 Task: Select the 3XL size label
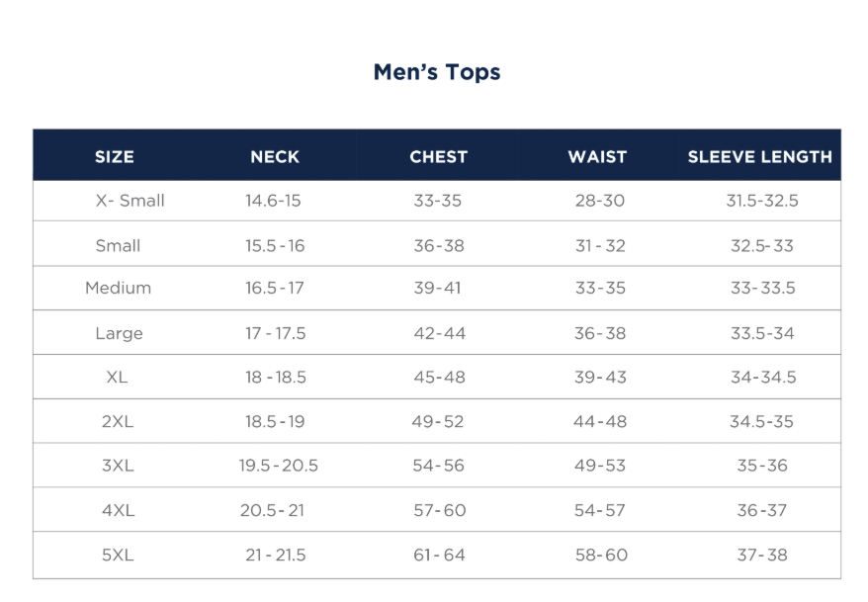pyautogui.click(x=117, y=466)
